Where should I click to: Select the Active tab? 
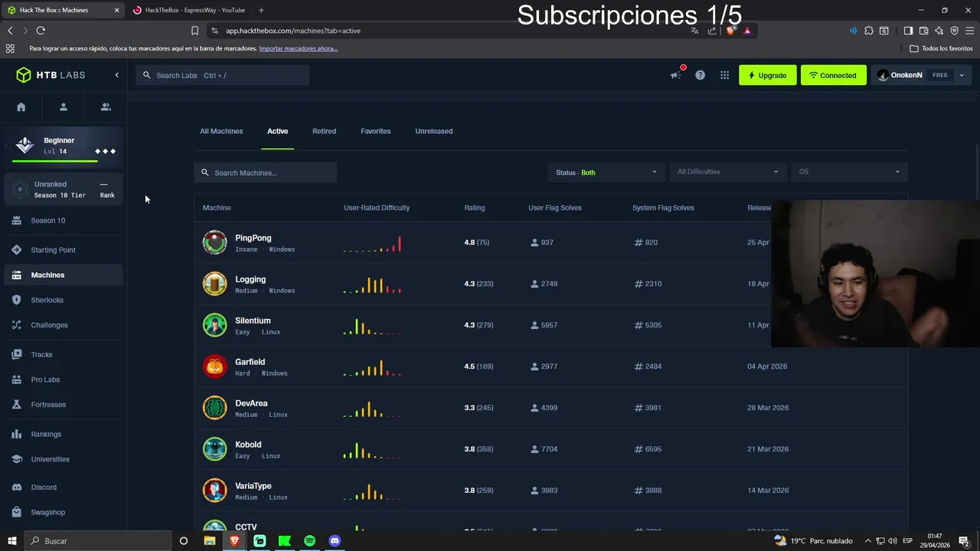click(x=277, y=131)
